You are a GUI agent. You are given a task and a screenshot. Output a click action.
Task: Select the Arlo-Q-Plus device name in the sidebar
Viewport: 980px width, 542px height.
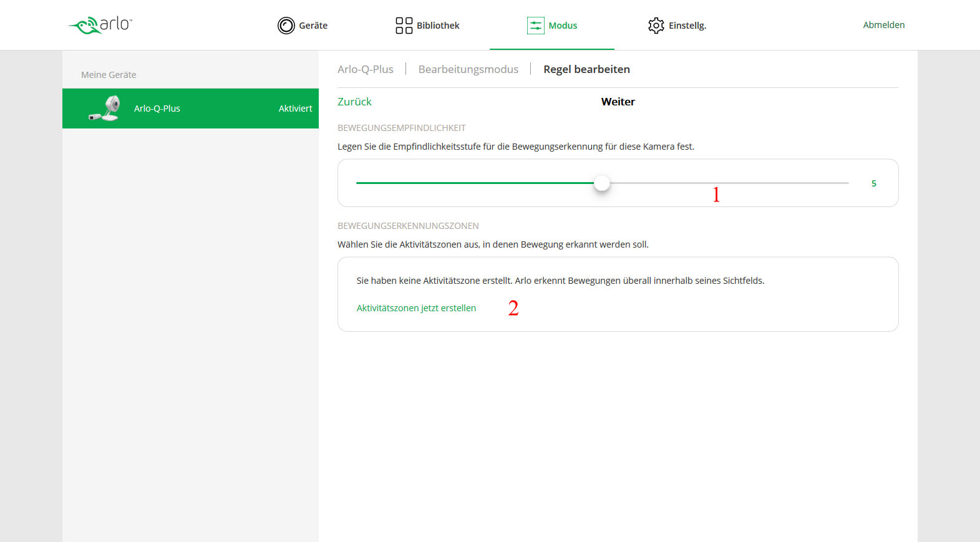pos(157,109)
